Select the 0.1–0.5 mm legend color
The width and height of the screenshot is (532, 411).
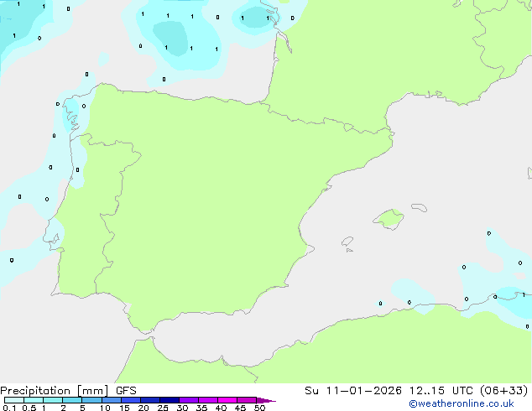14,400
